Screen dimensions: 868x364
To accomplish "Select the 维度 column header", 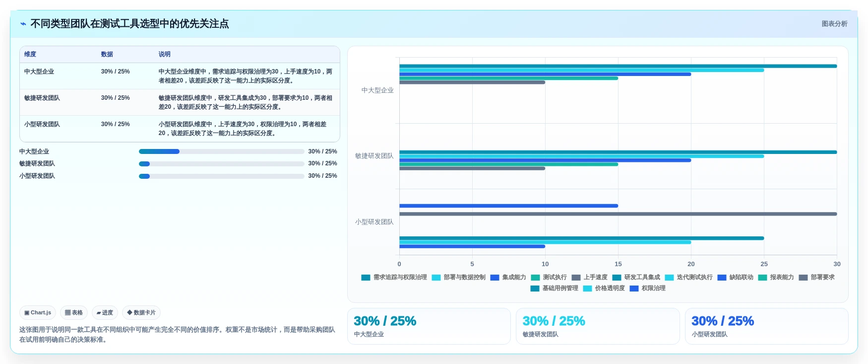I will (x=30, y=54).
